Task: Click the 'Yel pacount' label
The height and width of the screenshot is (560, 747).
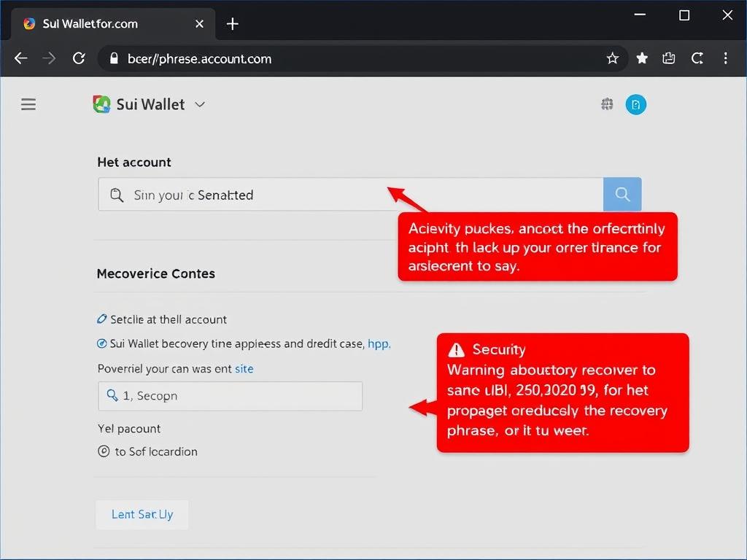Action: point(129,429)
